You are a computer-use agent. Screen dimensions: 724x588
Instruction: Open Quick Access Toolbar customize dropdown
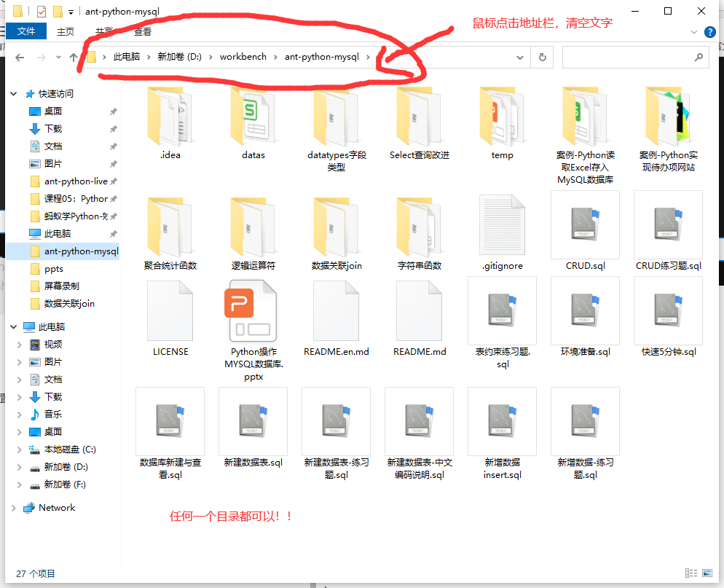(71, 12)
